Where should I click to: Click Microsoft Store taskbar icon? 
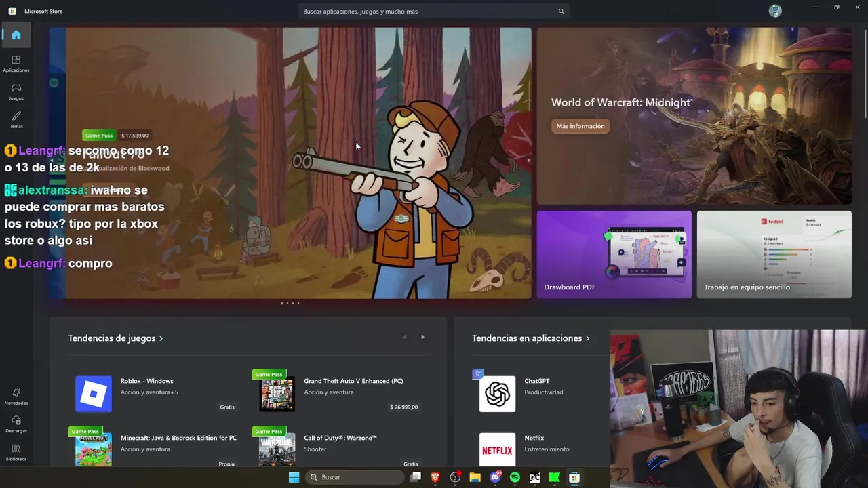click(x=574, y=477)
